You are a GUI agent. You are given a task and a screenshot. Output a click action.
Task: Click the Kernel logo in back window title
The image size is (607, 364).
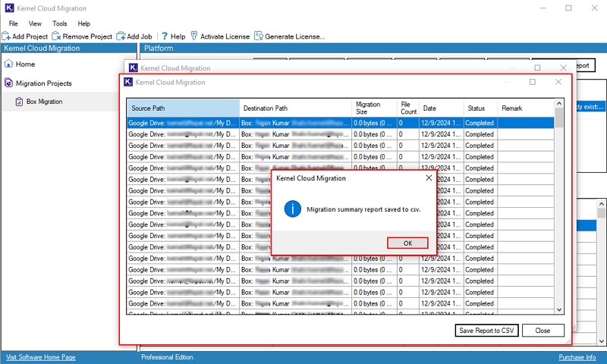click(x=134, y=67)
